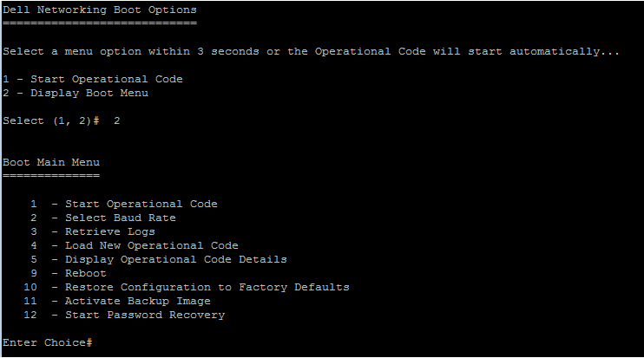This screenshot has height=358, width=644.
Task: Select the "Select Baud Rate" menu entry
Action: pos(120,218)
